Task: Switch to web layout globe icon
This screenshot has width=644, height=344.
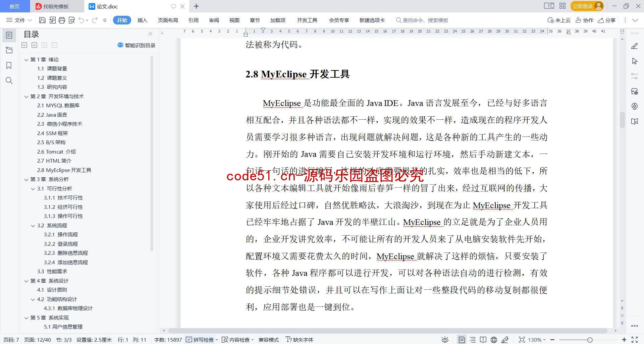Action: [494, 340]
